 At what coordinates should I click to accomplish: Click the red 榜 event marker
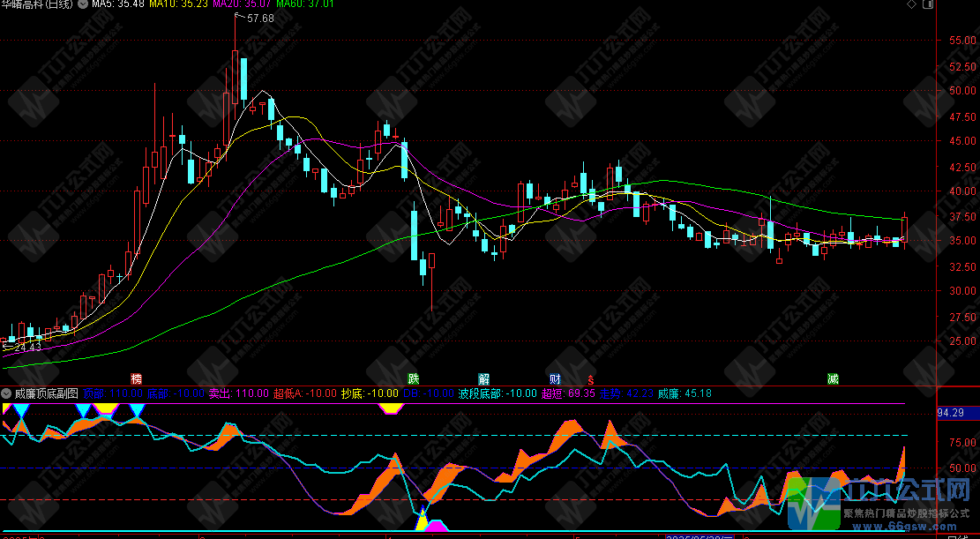click(x=136, y=378)
